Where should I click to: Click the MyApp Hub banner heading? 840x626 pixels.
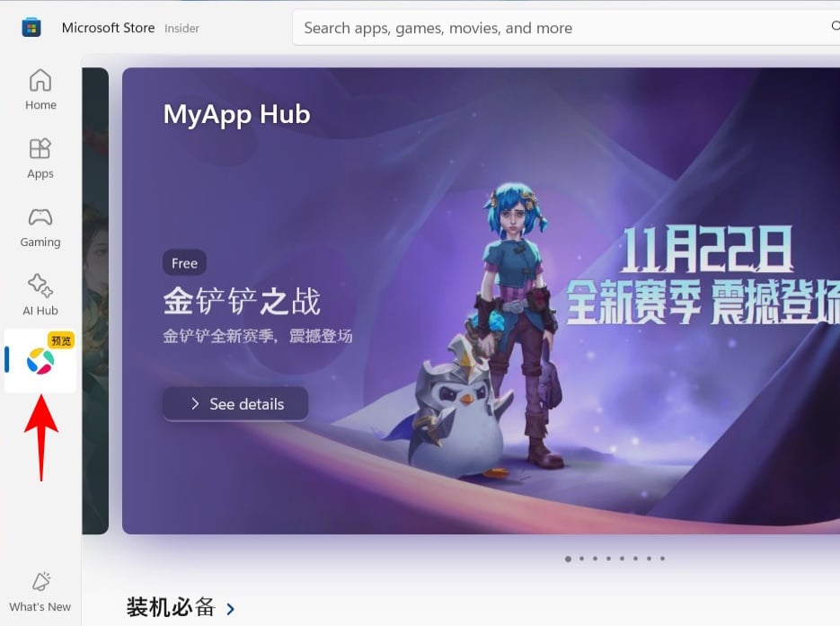click(x=236, y=115)
